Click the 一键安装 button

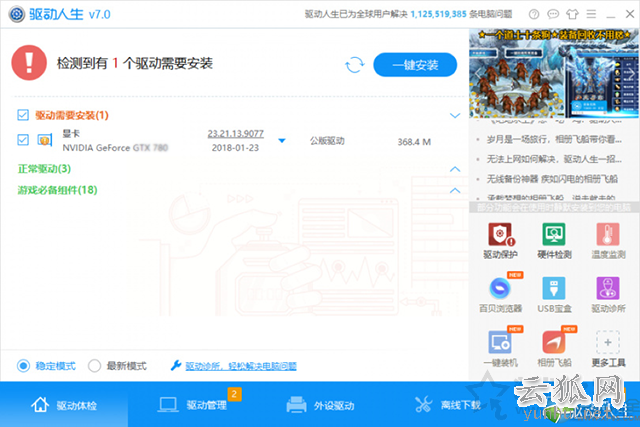point(415,64)
